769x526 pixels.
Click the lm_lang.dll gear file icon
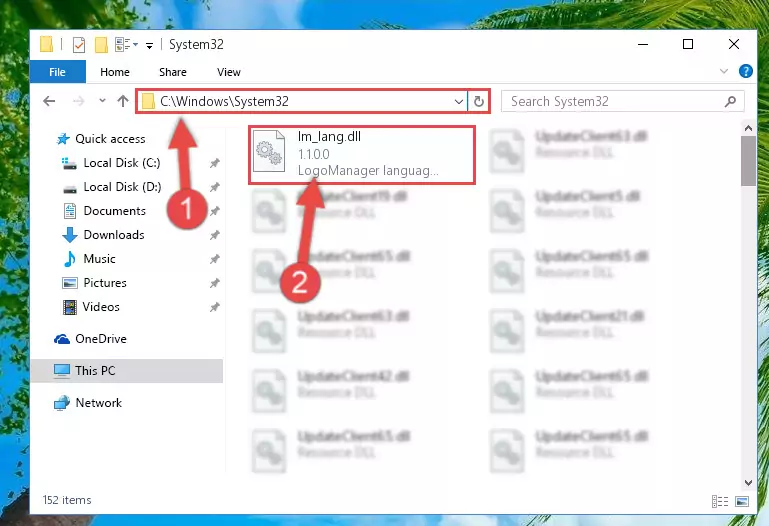[269, 151]
